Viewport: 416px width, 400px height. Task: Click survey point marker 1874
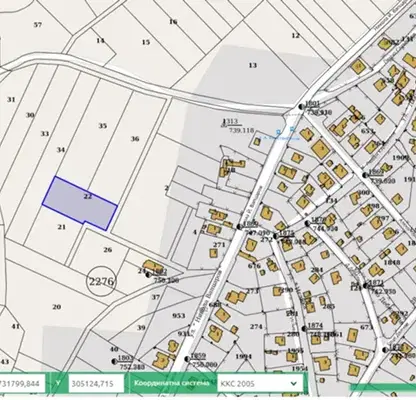pyautogui.click(x=304, y=328)
